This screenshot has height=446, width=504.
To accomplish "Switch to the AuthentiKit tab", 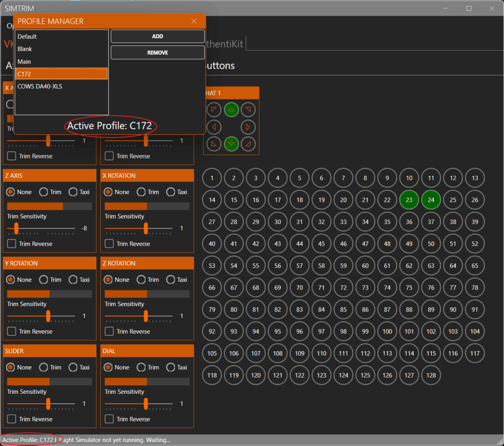I will tap(223, 44).
